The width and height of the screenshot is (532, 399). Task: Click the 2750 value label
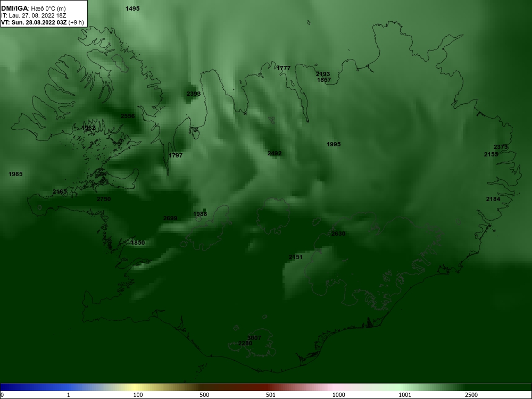coord(104,199)
